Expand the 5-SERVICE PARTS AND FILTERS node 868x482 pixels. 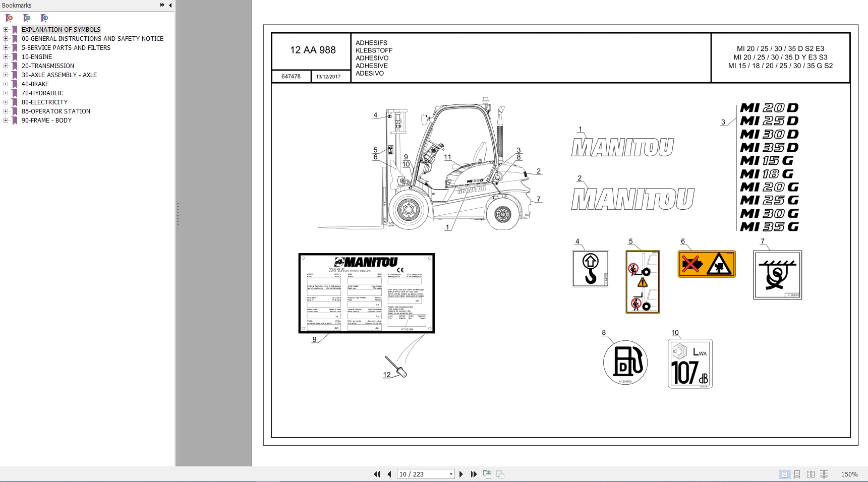[x=6, y=48]
